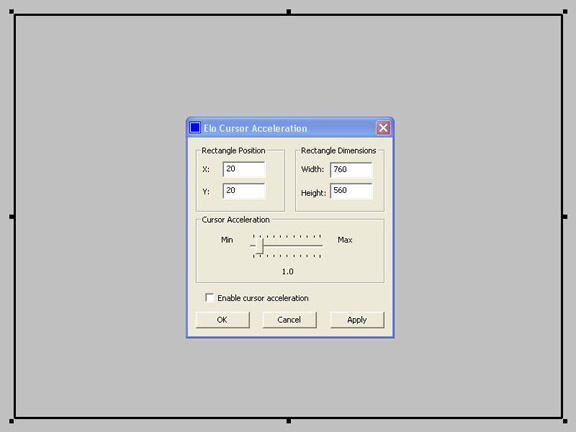Click the OK button
The height and width of the screenshot is (432, 576).
(x=223, y=320)
